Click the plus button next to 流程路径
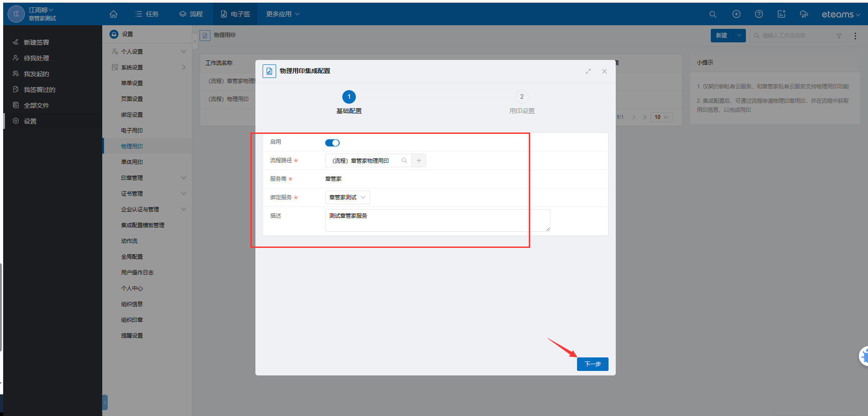This screenshot has width=868, height=416. point(419,160)
